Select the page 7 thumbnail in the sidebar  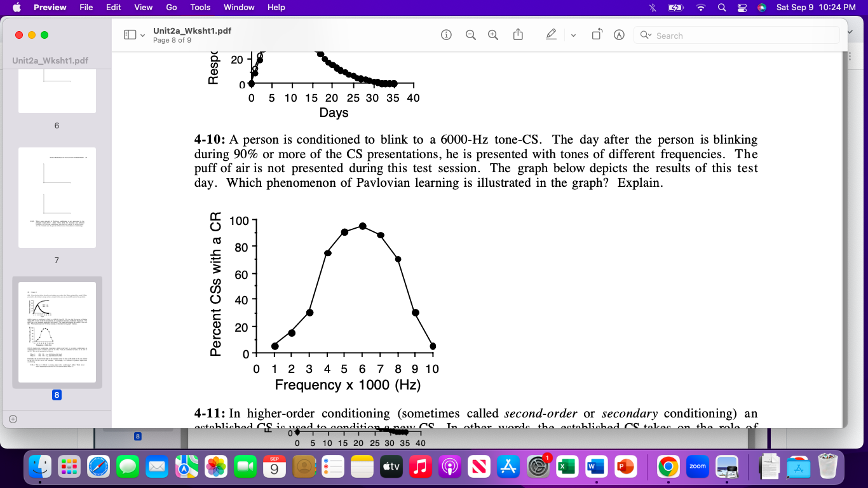[57, 197]
